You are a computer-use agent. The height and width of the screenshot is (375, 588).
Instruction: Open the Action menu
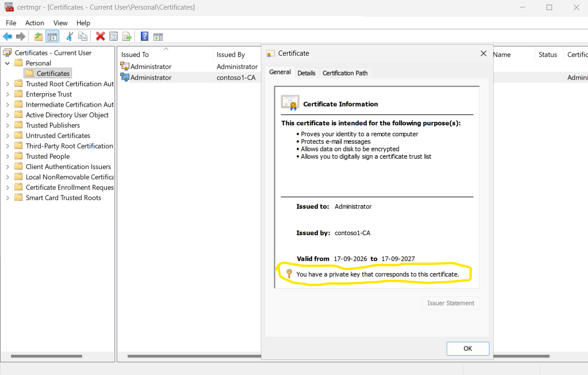(x=35, y=23)
